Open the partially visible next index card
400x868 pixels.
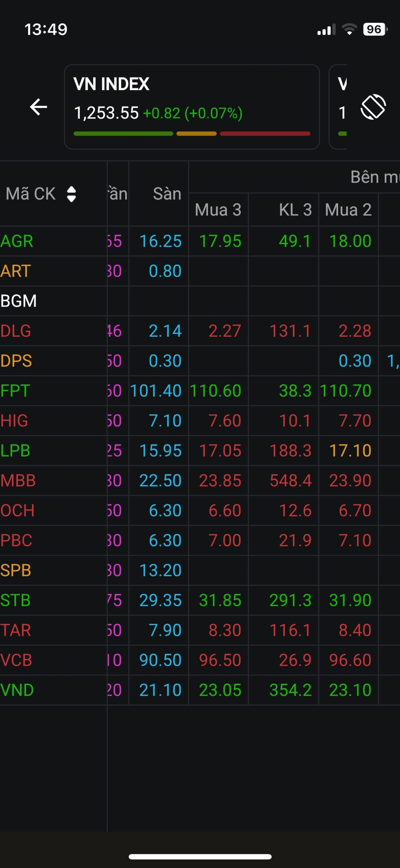(338, 107)
